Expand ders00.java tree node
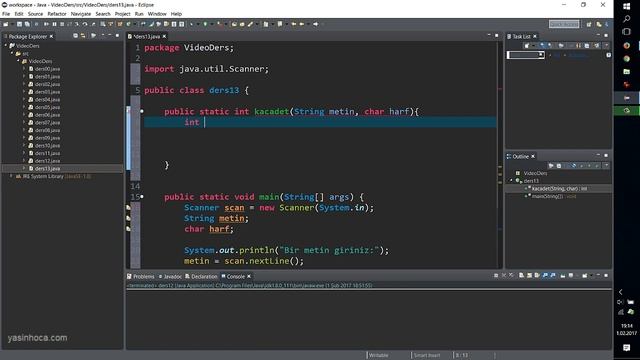640x360 pixels. point(24,69)
